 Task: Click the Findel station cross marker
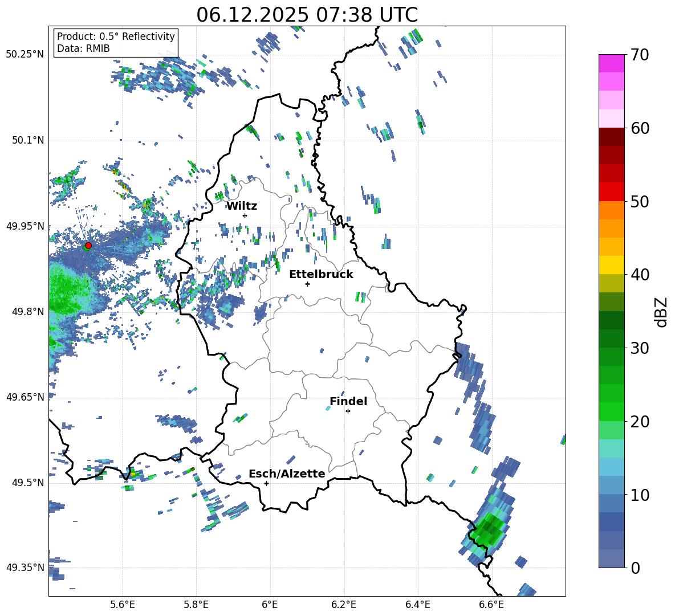[x=348, y=411]
